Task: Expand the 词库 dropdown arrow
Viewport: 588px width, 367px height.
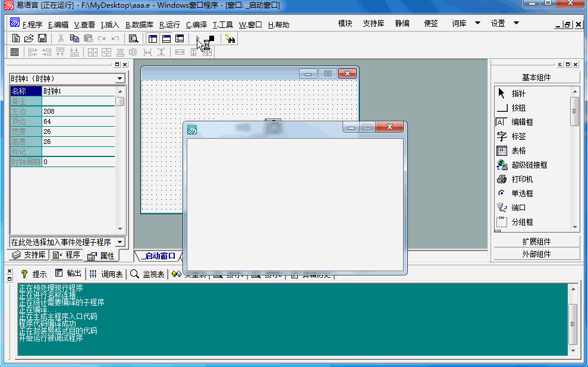Action: [x=477, y=24]
